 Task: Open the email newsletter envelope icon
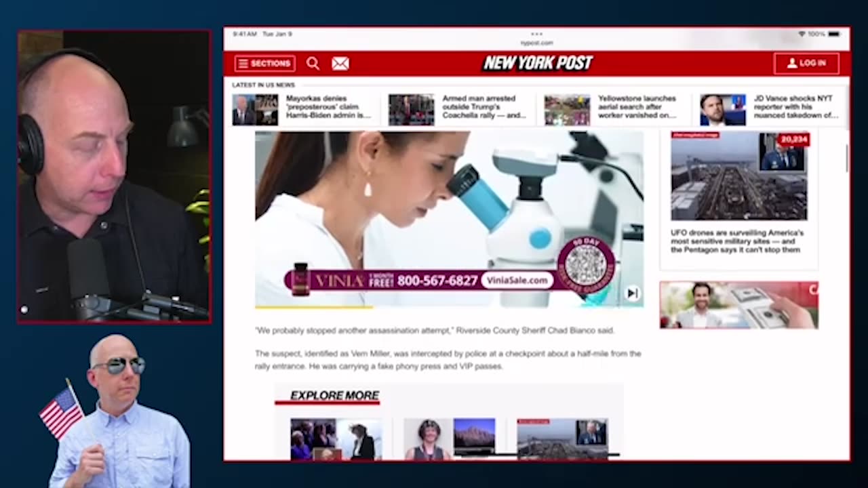(340, 64)
